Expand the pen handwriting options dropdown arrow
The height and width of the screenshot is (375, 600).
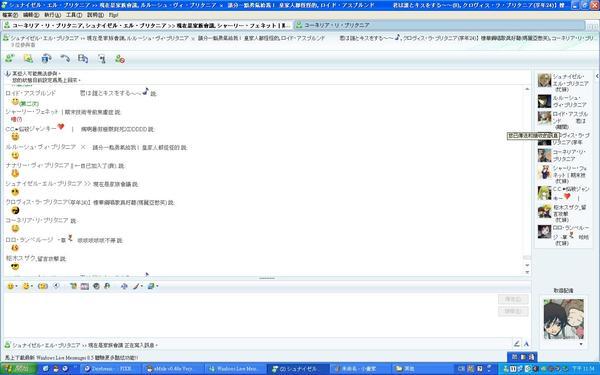point(142,286)
